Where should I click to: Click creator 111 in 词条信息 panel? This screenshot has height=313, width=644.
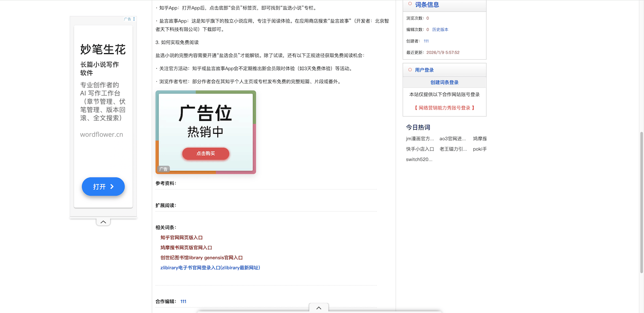pos(426,41)
